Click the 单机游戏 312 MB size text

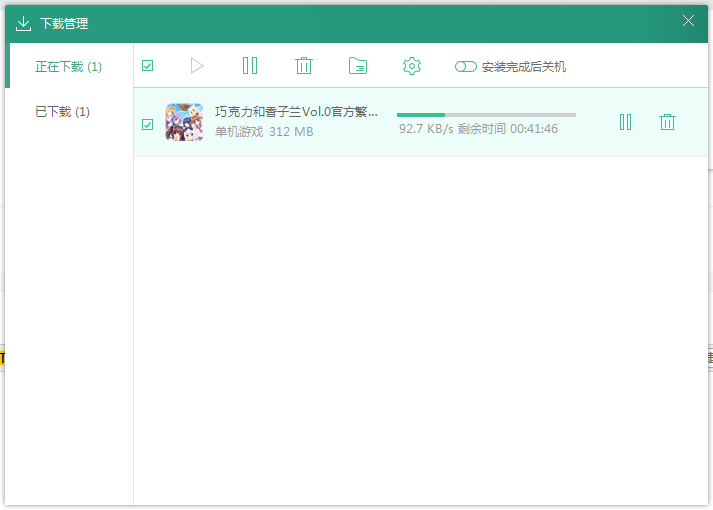coord(264,132)
